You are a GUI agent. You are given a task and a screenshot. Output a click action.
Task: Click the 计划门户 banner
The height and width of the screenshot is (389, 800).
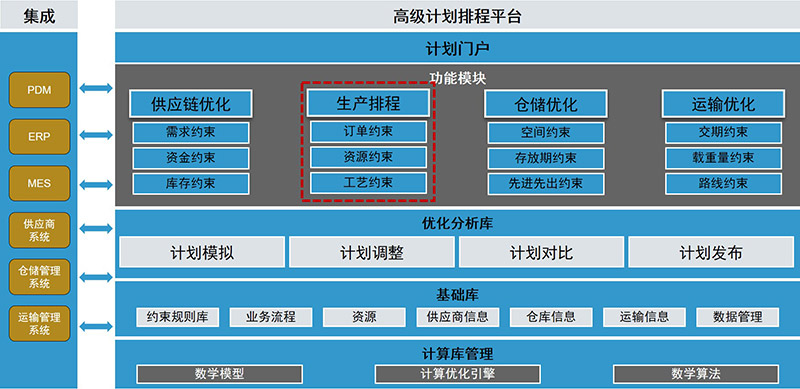(x=457, y=48)
